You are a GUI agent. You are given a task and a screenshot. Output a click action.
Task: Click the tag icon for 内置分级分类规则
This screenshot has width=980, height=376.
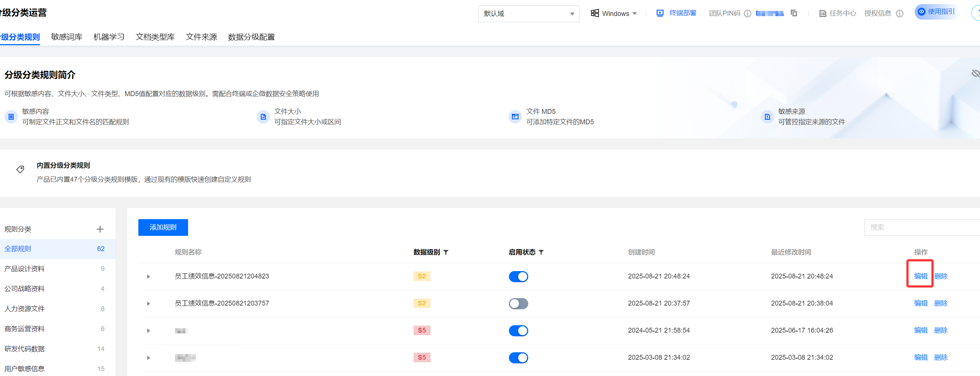(x=20, y=169)
